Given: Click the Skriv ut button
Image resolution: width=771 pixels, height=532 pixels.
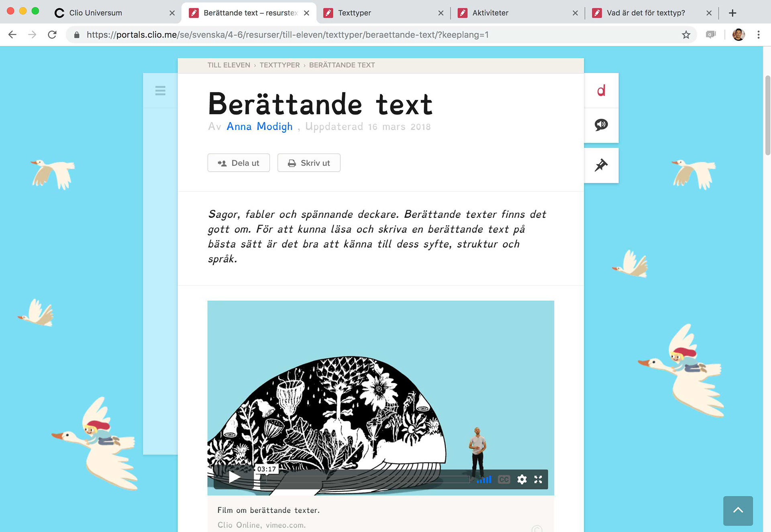Looking at the screenshot, I should (x=309, y=163).
